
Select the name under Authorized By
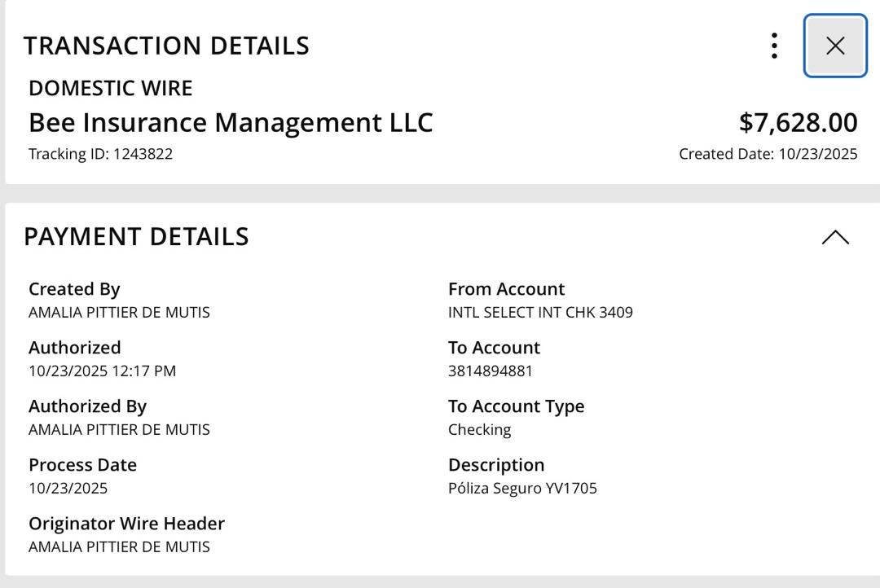pos(119,429)
